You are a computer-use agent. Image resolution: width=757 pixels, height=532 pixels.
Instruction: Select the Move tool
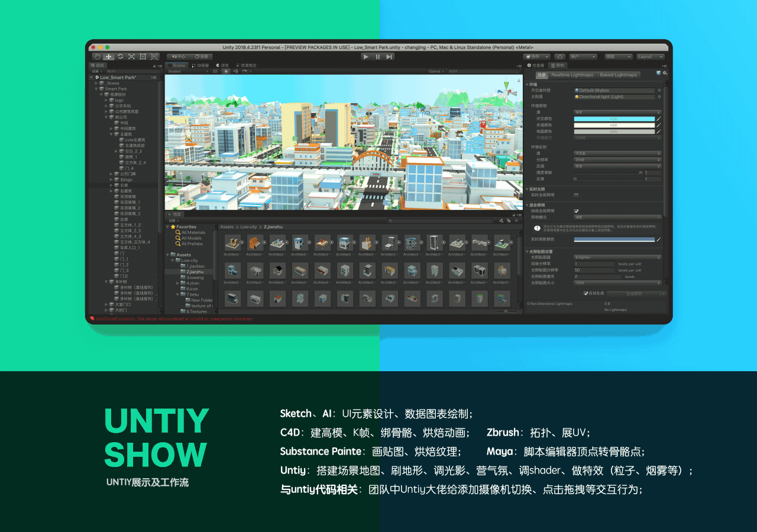coord(109,57)
